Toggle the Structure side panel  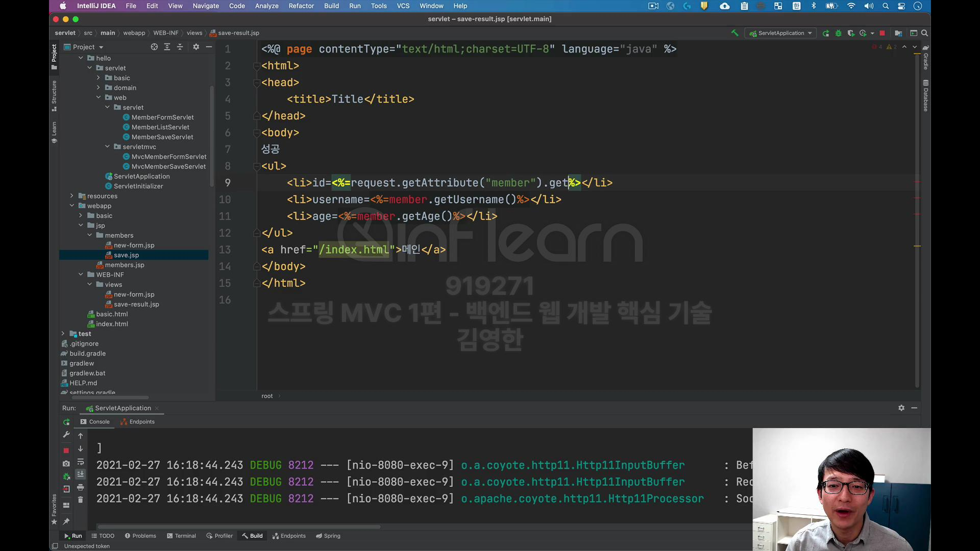coord(54,95)
